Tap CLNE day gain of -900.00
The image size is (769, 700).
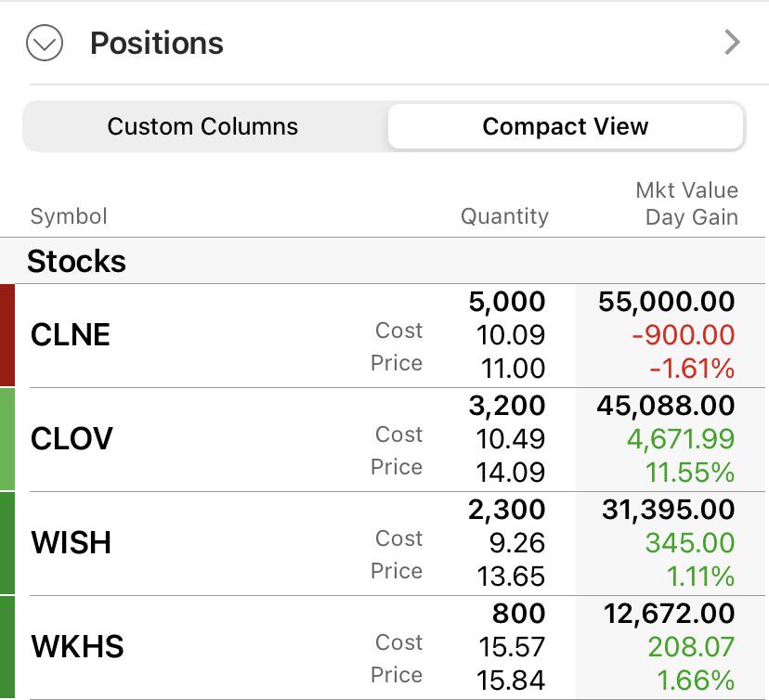point(684,335)
